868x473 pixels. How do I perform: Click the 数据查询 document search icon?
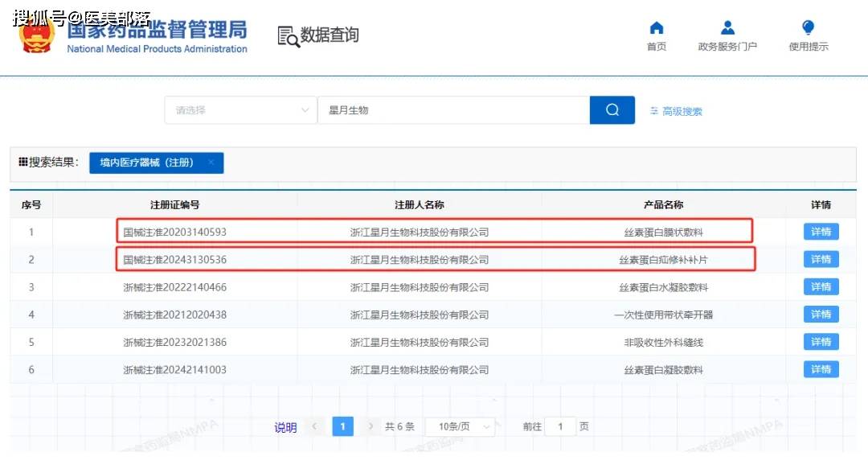[x=288, y=36]
